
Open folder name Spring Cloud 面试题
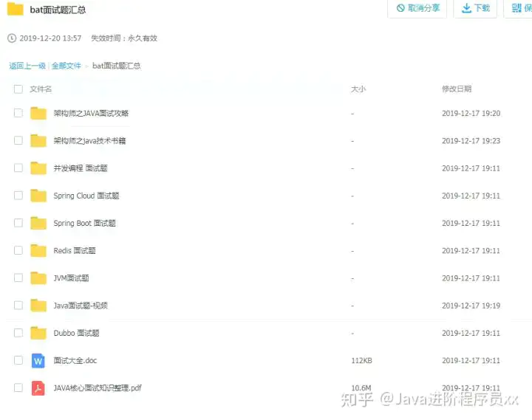86,196
